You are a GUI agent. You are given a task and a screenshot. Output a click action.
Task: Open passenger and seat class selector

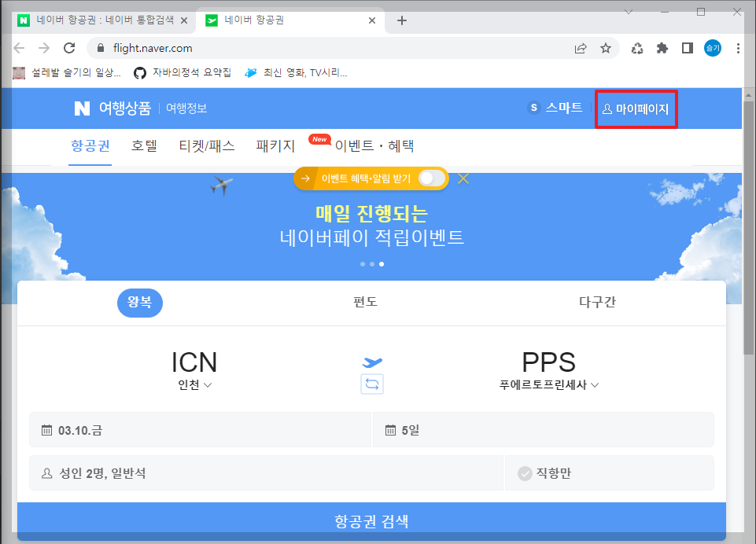266,473
